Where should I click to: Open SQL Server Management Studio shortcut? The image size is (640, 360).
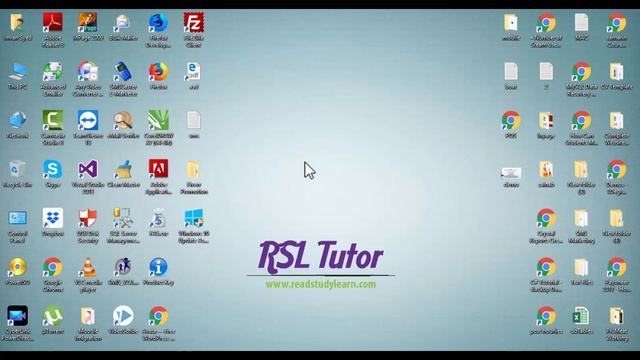tap(123, 218)
